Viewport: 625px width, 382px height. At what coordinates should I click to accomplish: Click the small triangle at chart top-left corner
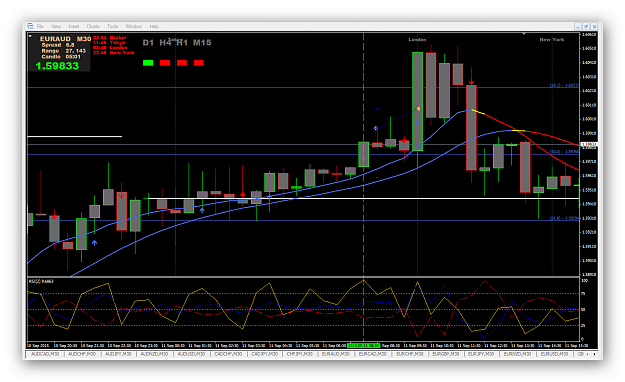[30, 36]
